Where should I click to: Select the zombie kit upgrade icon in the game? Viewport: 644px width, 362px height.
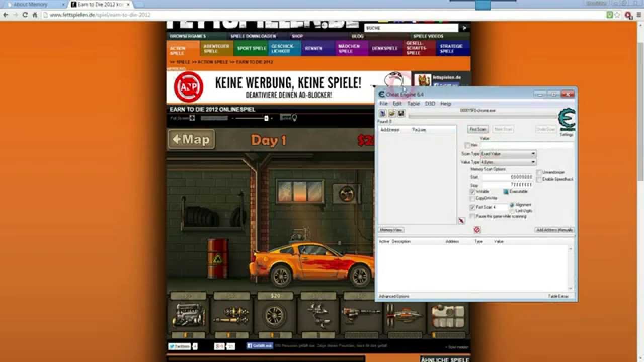[318, 315]
